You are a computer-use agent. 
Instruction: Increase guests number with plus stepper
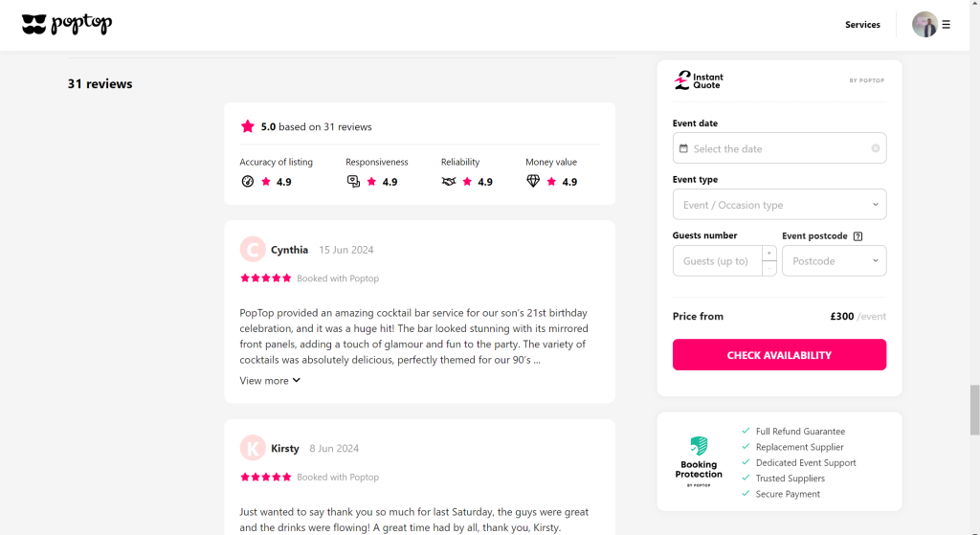coord(768,254)
